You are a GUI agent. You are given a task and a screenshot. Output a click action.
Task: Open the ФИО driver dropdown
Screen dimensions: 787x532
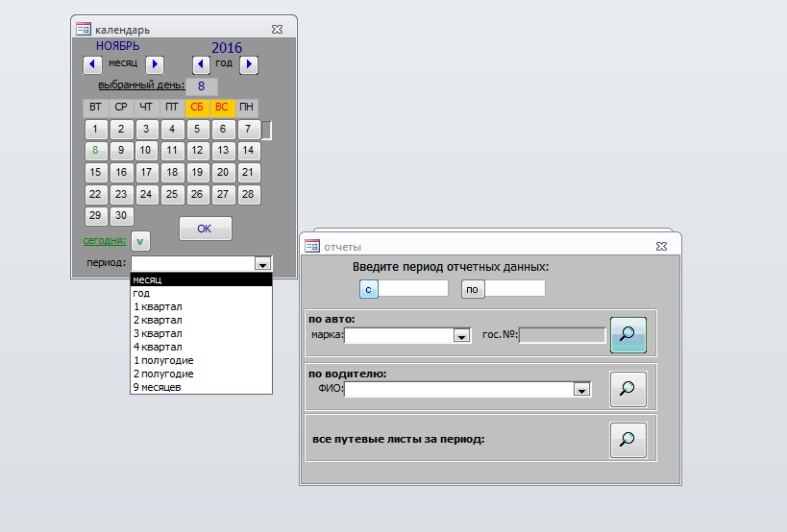pyautogui.click(x=580, y=390)
